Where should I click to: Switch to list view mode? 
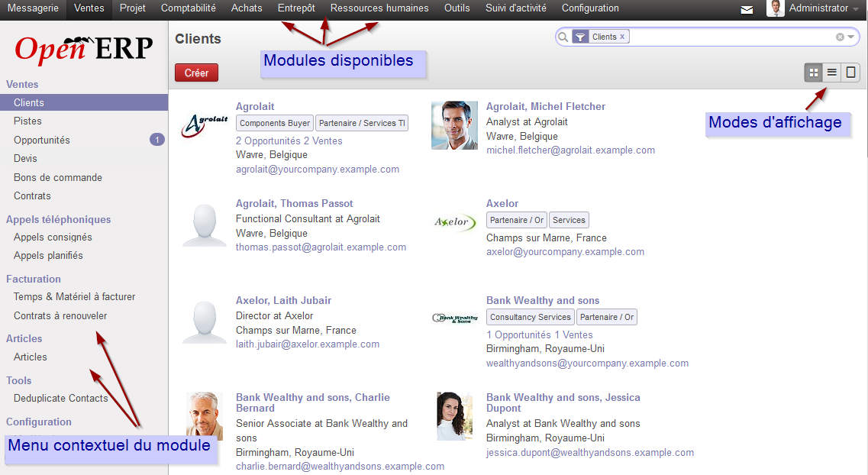[x=831, y=73]
